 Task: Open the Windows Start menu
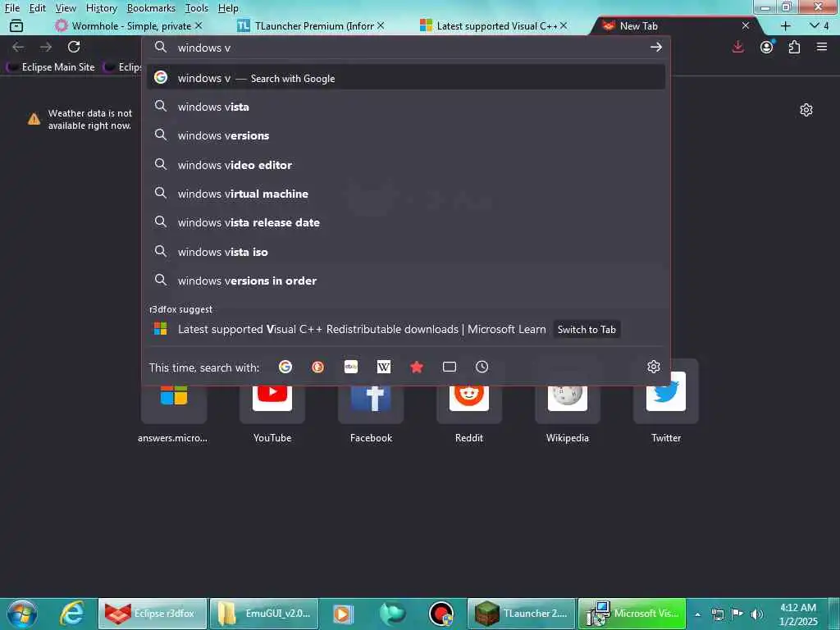(22, 614)
